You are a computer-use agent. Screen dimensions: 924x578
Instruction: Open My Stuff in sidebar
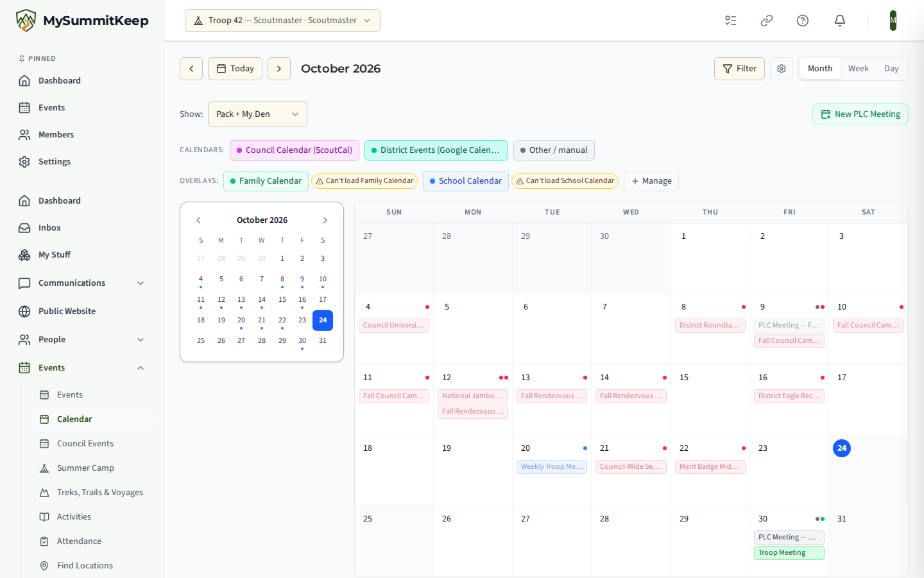pos(82,255)
